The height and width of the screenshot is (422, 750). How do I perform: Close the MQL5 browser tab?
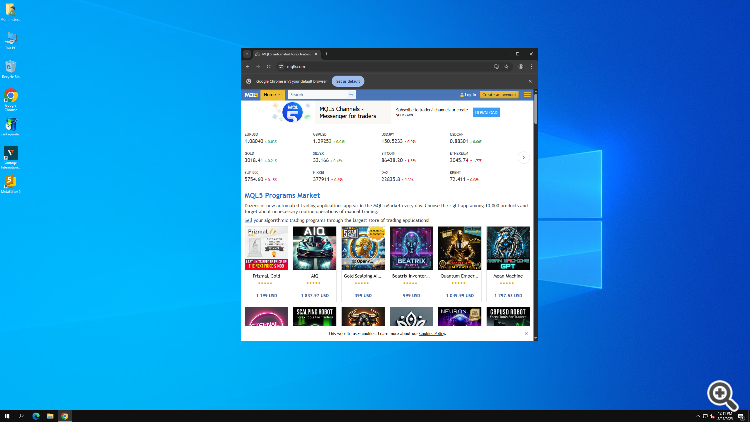316,54
